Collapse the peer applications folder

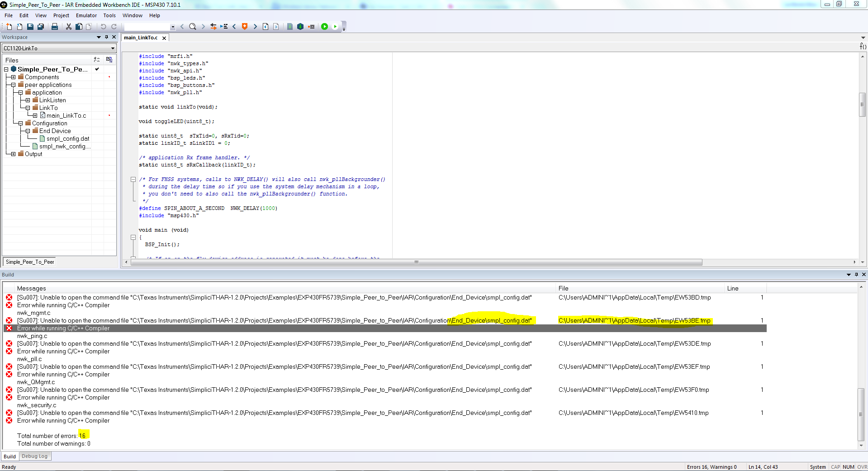click(14, 85)
